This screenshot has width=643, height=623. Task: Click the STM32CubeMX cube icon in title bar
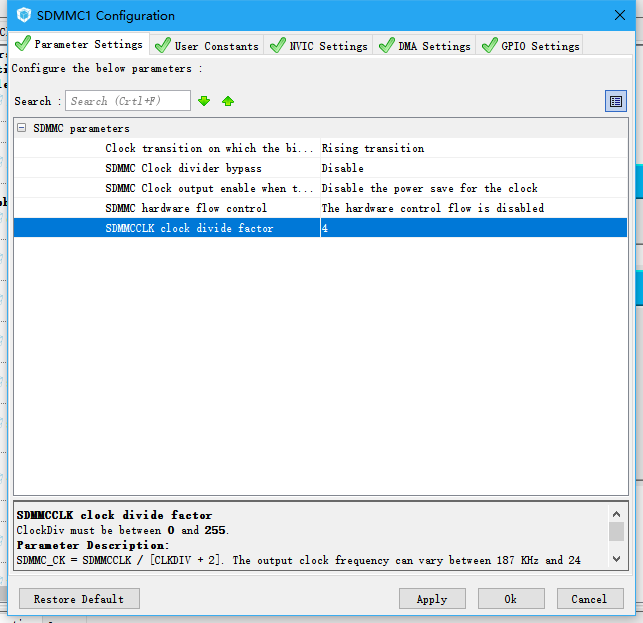24,15
